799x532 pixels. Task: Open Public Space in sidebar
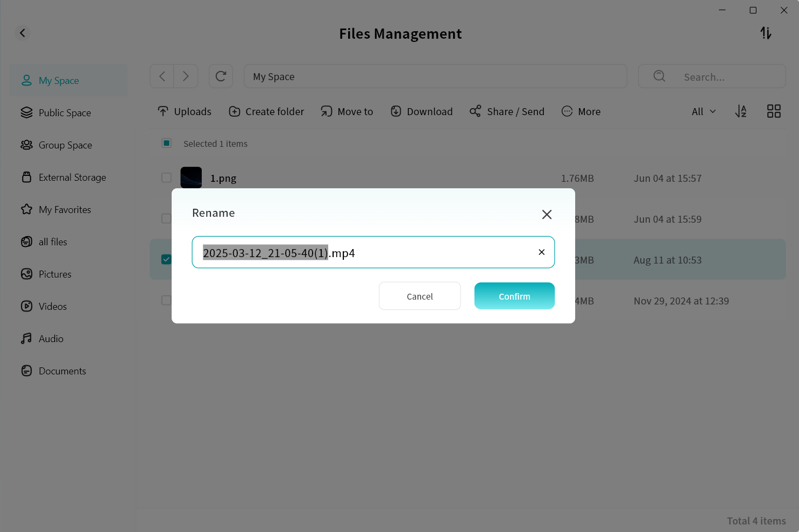65,113
